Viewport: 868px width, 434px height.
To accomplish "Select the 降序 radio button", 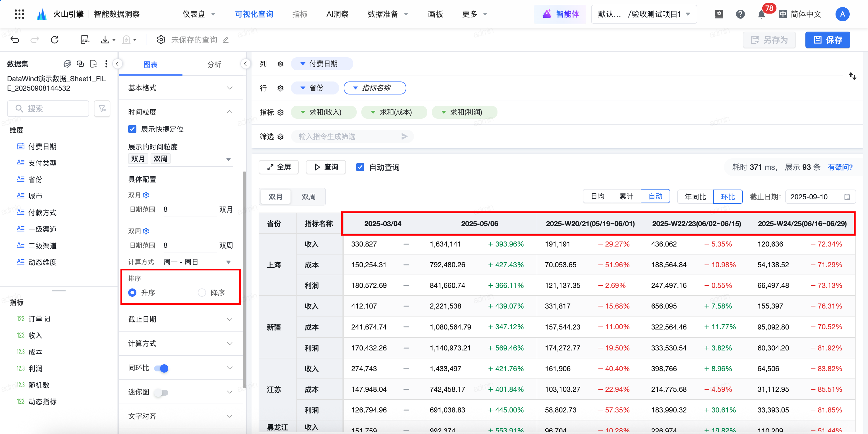I will click(202, 293).
